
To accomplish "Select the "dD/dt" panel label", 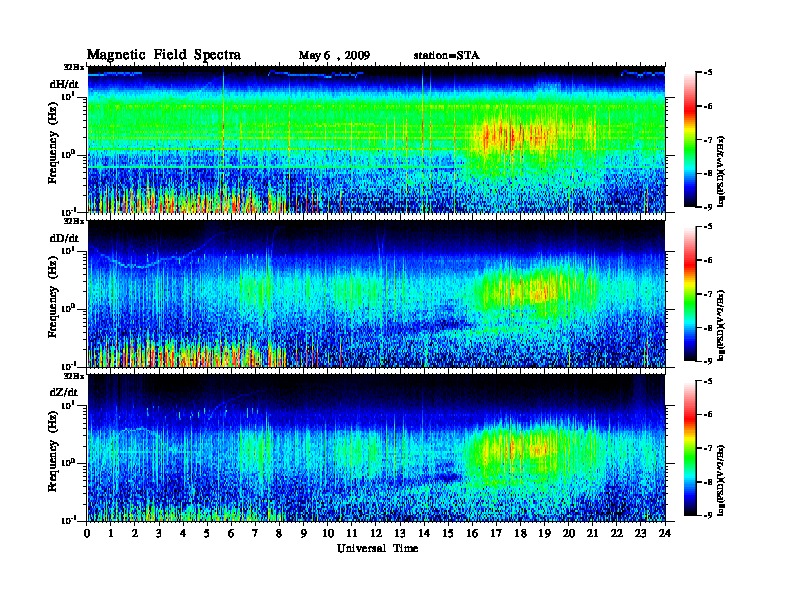I will [64, 238].
